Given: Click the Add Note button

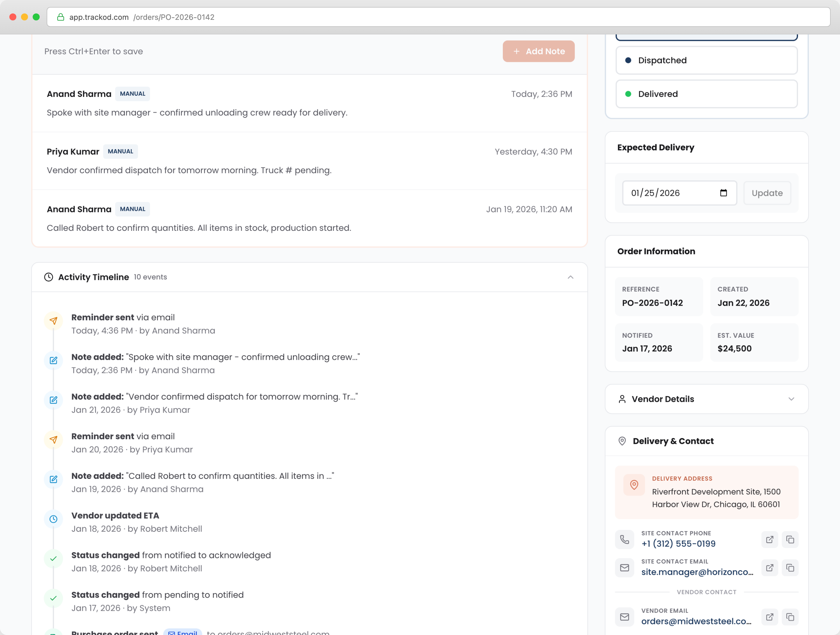Looking at the screenshot, I should [x=538, y=51].
